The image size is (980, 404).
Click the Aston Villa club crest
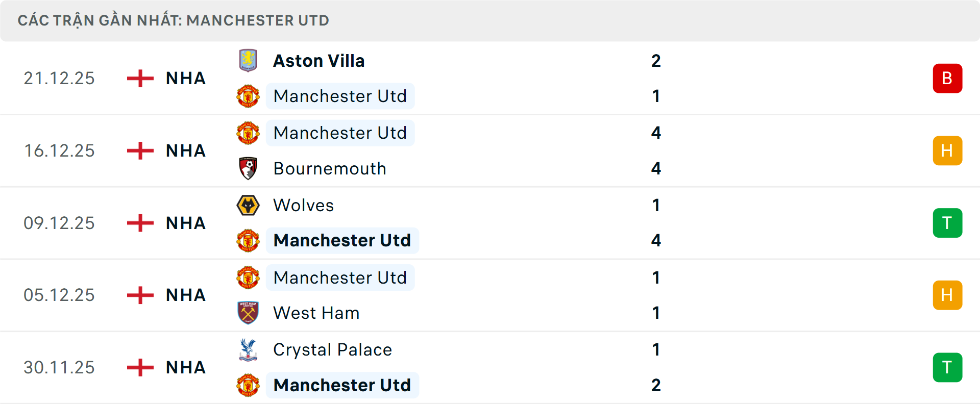tap(248, 60)
